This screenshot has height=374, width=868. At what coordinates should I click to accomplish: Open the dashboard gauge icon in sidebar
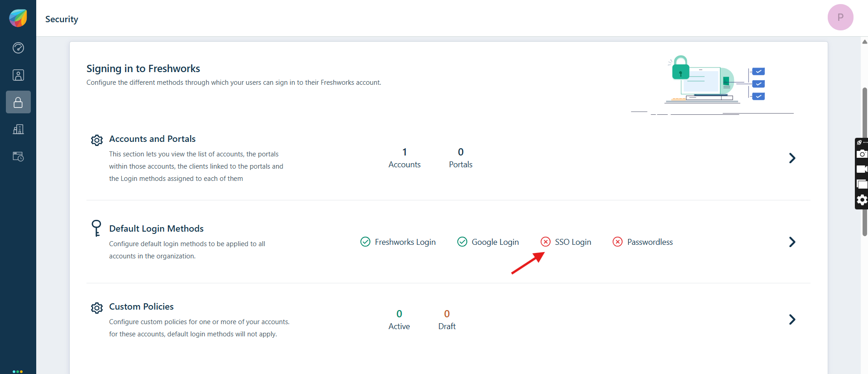pos(18,48)
